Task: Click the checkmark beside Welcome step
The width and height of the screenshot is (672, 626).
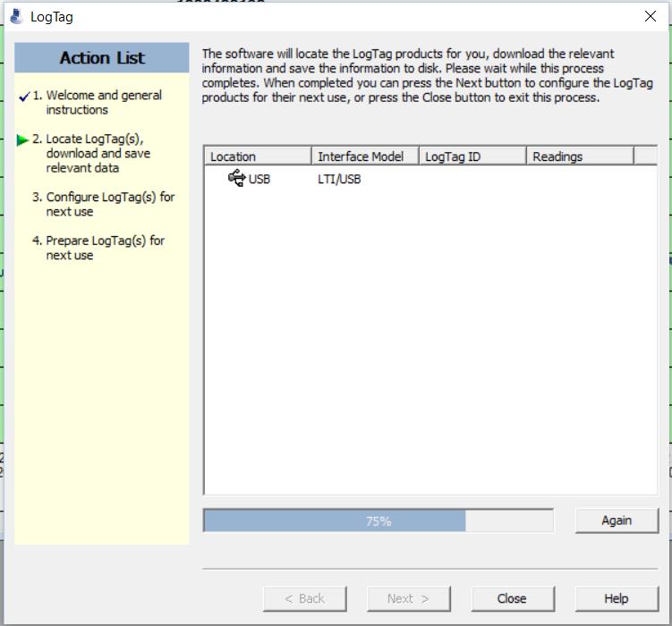Action: pos(24,97)
